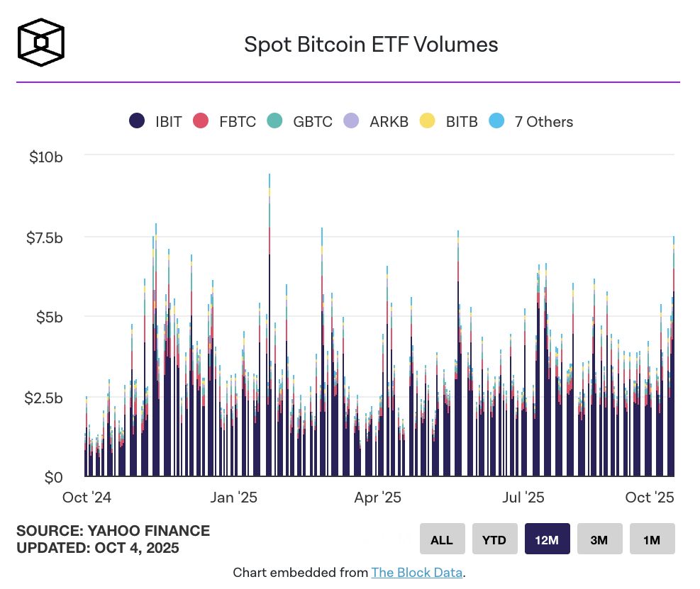The height and width of the screenshot is (589, 700).
Task: Toggle the IBIT series visibility
Action: pyautogui.click(x=152, y=121)
